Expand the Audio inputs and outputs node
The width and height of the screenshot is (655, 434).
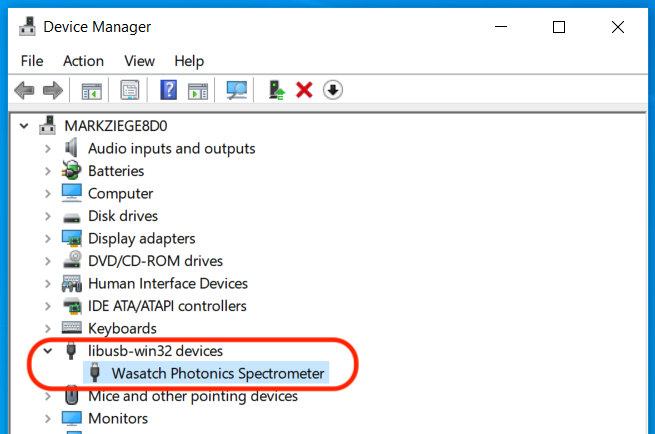point(47,148)
